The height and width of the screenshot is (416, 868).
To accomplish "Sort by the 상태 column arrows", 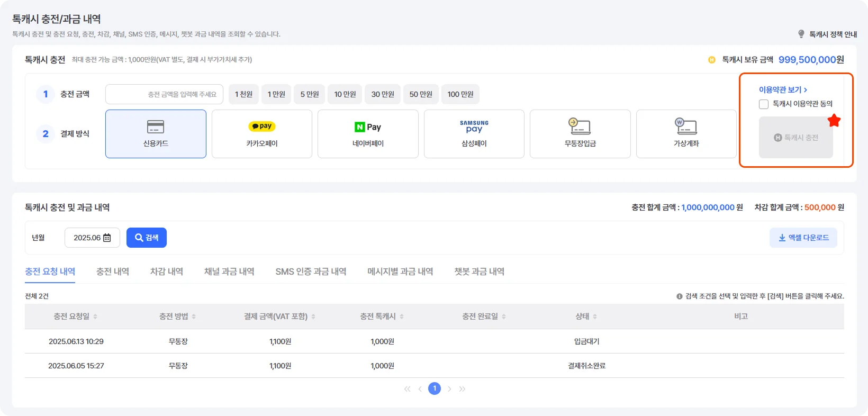I will pyautogui.click(x=595, y=316).
